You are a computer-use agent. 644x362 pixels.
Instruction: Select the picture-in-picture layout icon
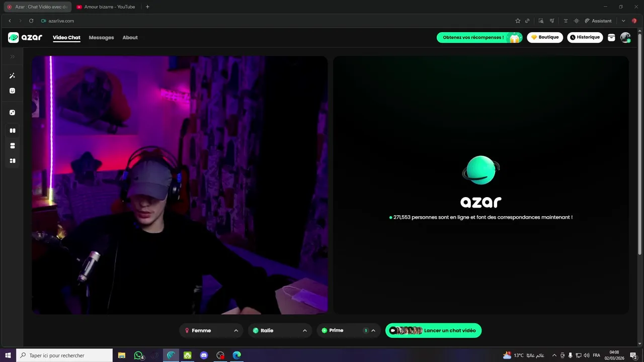coord(13,161)
